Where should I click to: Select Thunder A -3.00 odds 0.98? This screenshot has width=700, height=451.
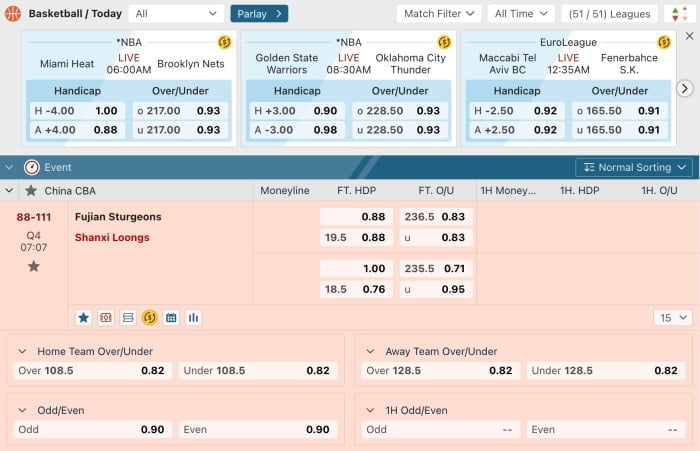tap(297, 130)
